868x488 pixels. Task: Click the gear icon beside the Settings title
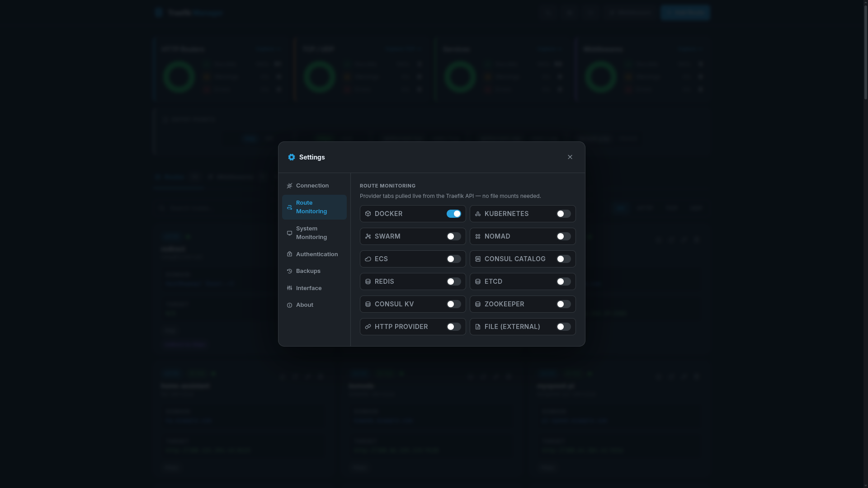point(292,157)
